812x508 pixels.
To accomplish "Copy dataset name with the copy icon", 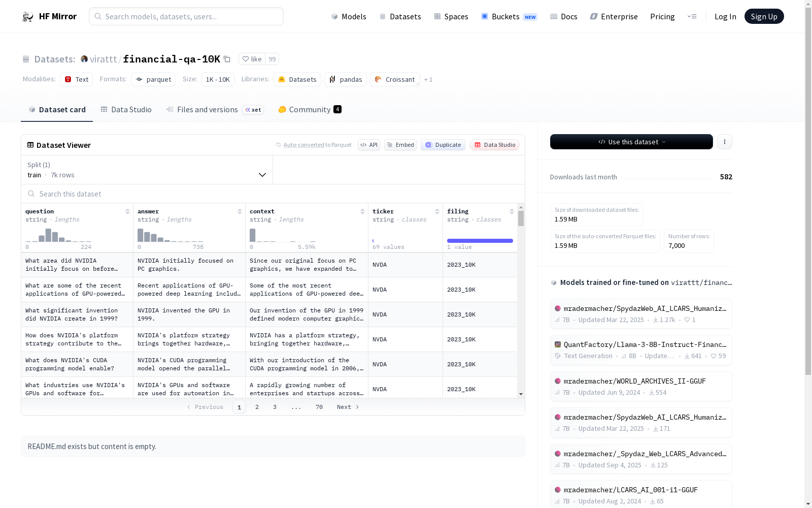I will 227,59.
